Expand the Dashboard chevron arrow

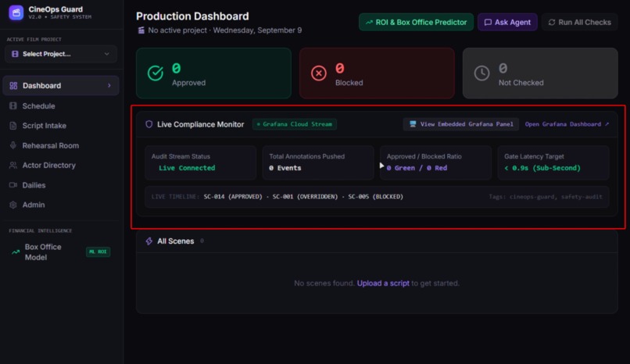pos(109,85)
